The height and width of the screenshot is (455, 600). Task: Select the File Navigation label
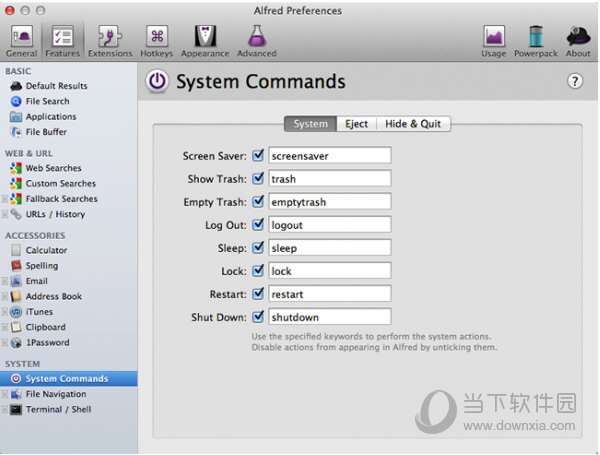pos(56,394)
